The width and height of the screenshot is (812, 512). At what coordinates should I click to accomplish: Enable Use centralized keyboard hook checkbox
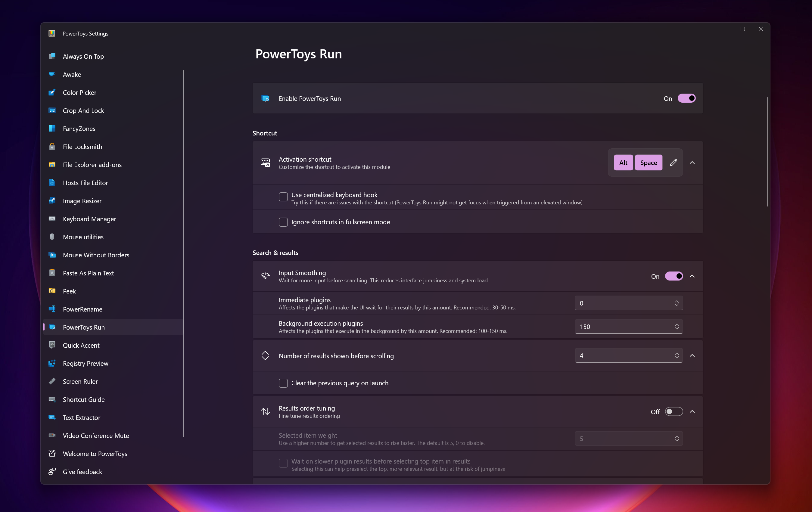(x=283, y=195)
